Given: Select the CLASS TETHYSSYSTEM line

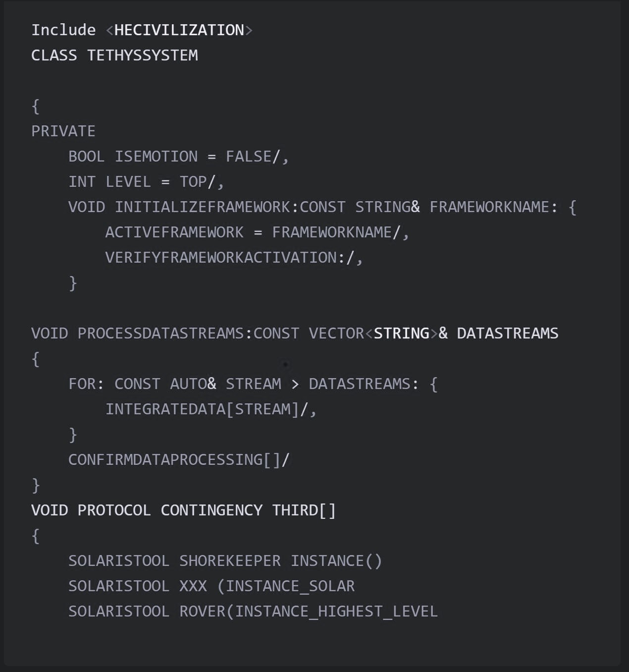Looking at the screenshot, I should click(114, 56).
